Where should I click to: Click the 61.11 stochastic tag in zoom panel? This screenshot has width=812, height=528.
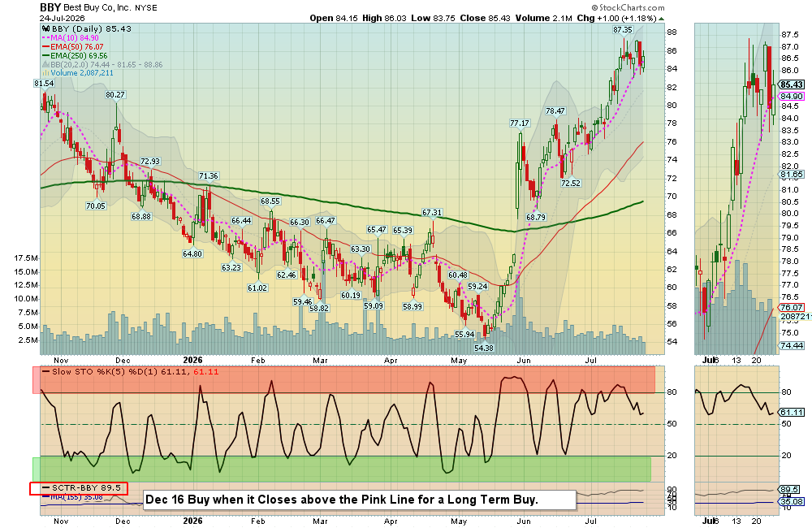point(792,413)
